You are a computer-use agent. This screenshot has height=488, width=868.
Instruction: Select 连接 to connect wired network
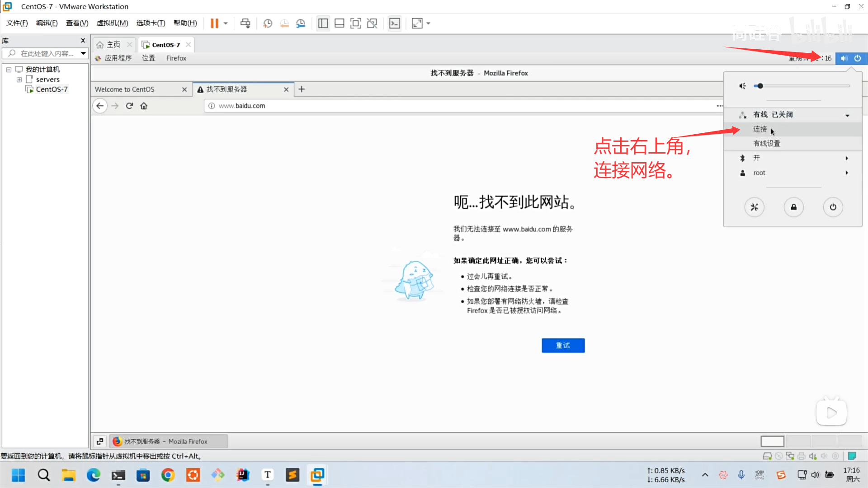click(759, 129)
